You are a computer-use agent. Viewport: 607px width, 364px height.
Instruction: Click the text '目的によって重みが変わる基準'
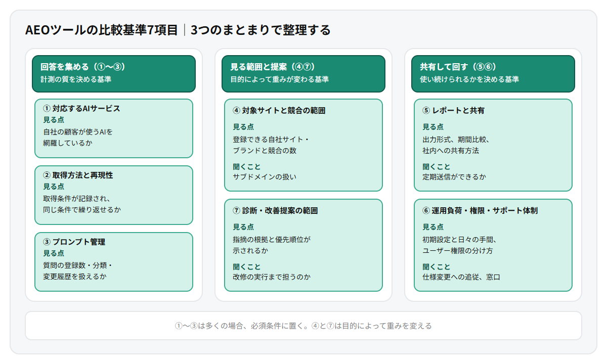280,79
